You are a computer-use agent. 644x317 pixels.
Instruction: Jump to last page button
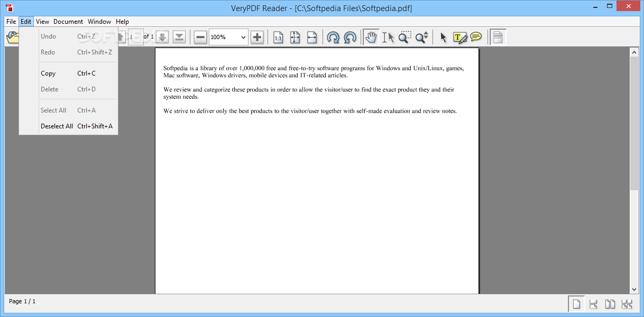[179, 37]
